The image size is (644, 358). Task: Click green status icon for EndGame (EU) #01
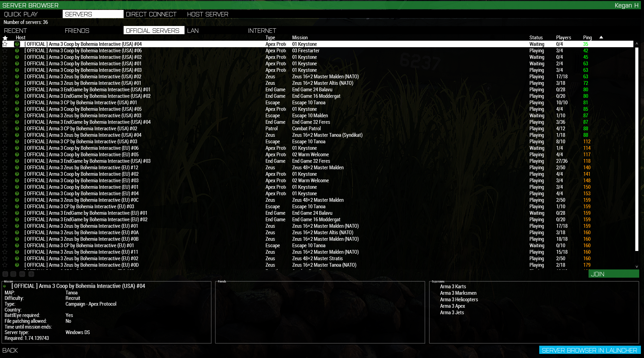[x=17, y=213]
